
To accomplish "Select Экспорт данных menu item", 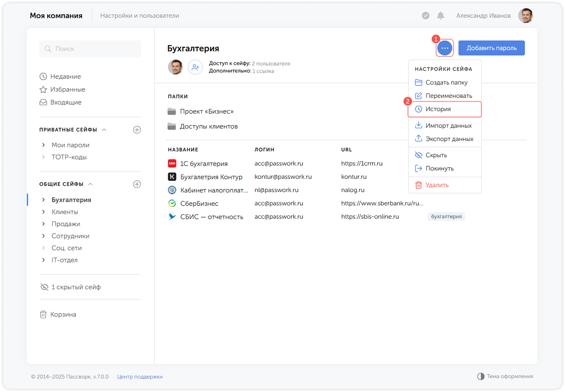I will tap(445, 139).
